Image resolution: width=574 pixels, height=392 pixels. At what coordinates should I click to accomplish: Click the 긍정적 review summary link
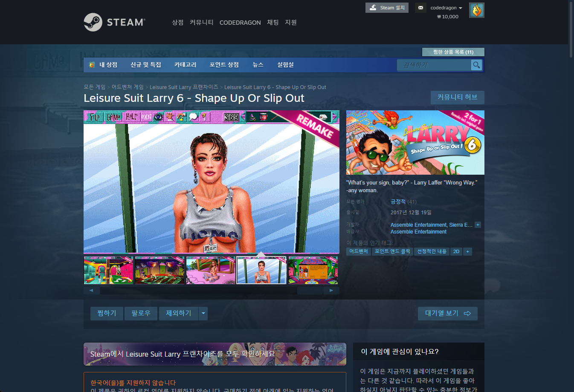point(398,202)
